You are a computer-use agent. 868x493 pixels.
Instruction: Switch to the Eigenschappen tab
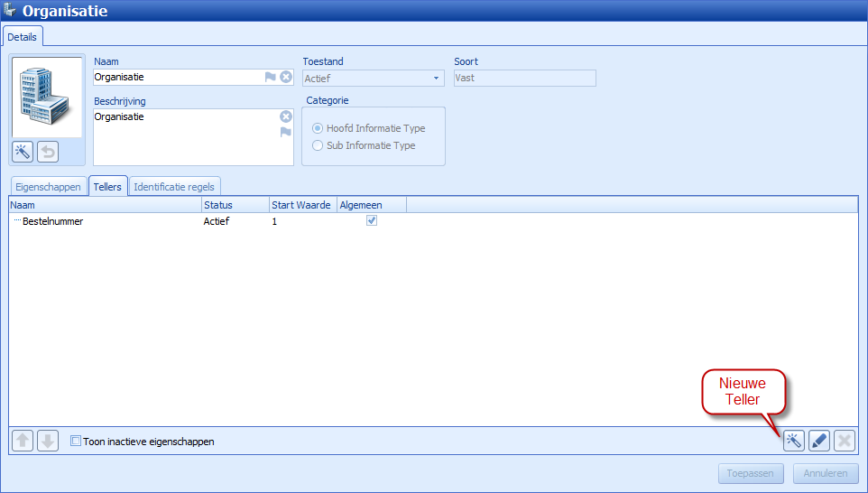pos(48,187)
